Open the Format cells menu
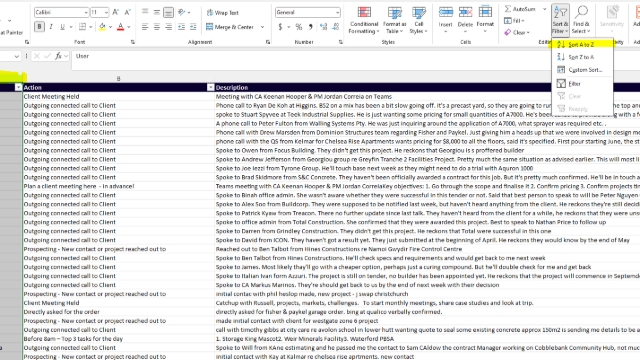This screenshot has height=360, width=640. tap(485, 20)
